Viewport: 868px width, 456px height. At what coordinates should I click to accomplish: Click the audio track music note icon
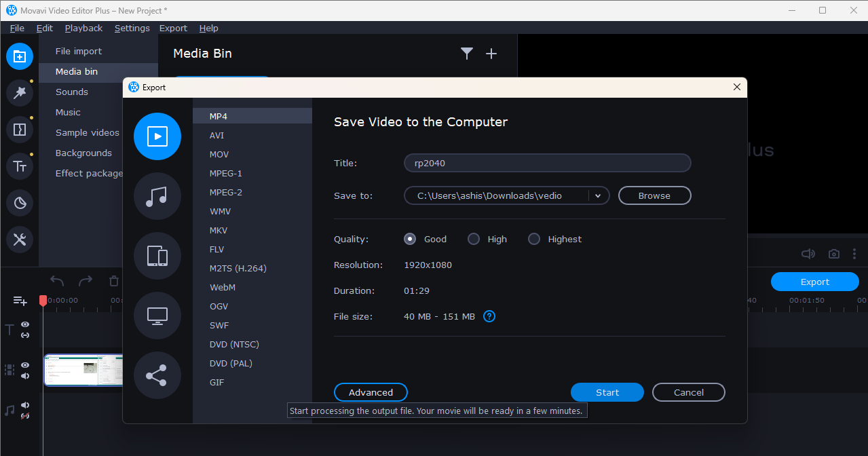pos(10,410)
